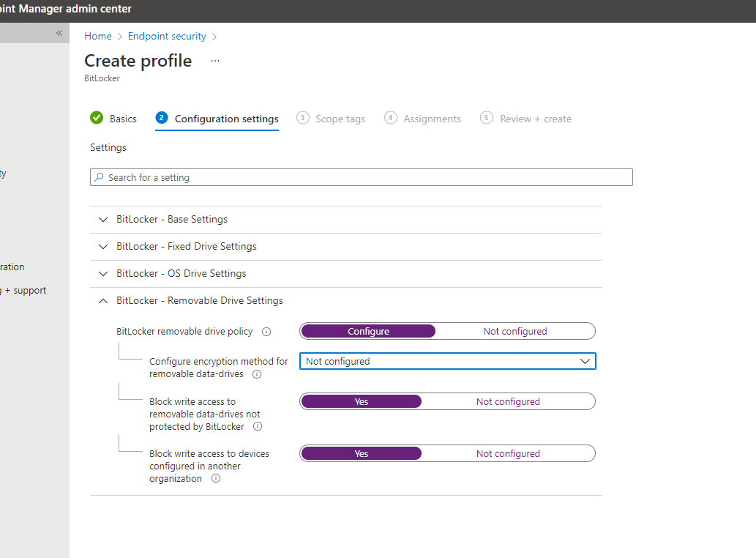This screenshot has width=756, height=558.
Task: Focus the Search for a setting field
Action: (361, 177)
